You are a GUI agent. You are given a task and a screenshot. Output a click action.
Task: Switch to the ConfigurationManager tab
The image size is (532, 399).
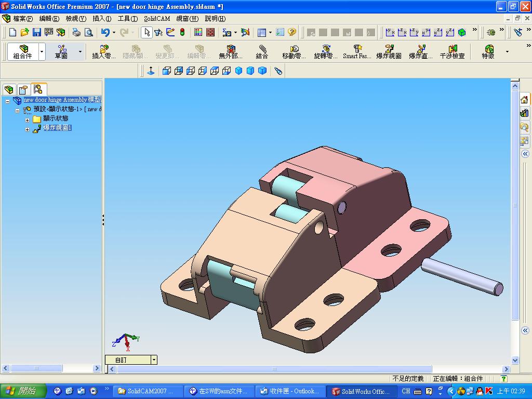(38, 89)
